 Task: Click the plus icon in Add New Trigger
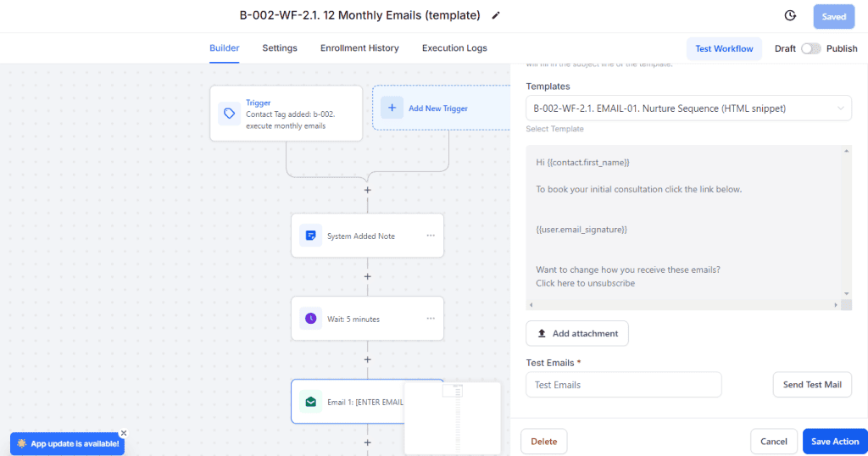[392, 108]
